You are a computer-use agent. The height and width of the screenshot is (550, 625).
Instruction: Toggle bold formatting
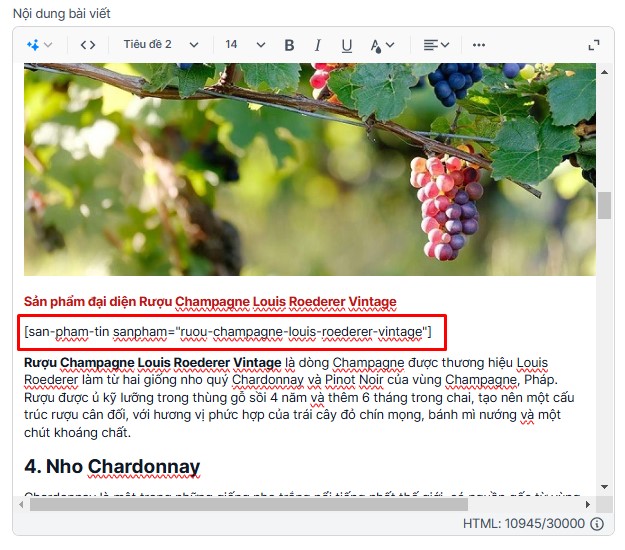point(289,45)
